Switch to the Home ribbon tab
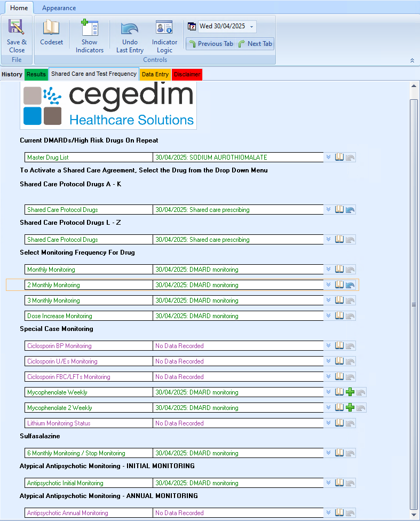 click(x=19, y=8)
